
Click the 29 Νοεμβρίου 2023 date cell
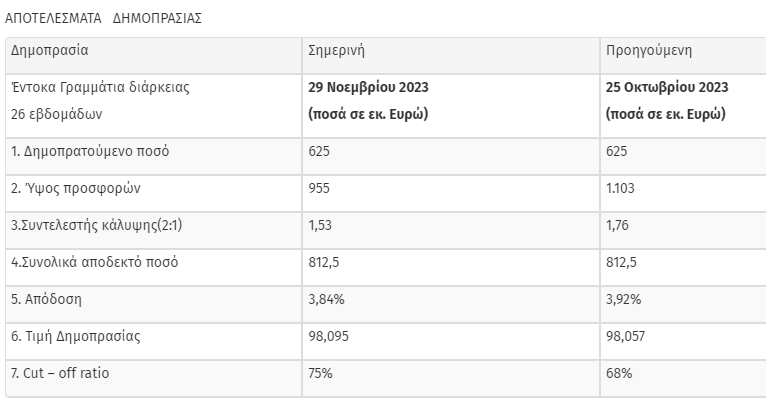click(368, 87)
